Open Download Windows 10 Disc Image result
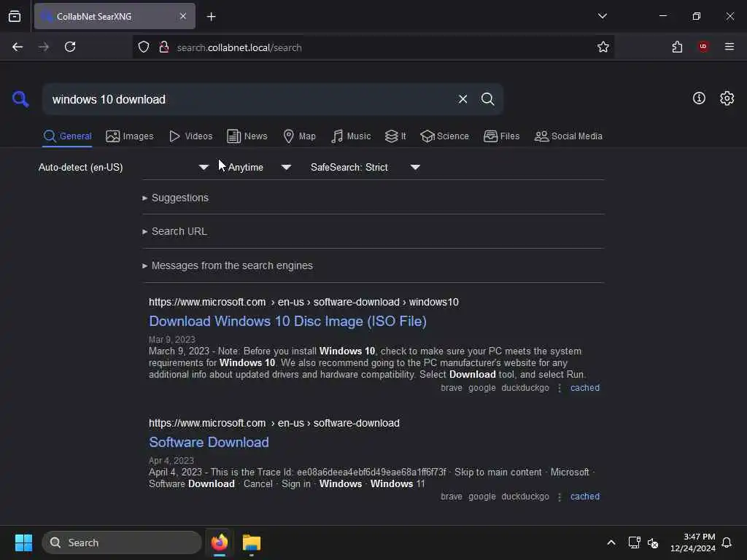This screenshot has height=560, width=747. tap(287, 322)
